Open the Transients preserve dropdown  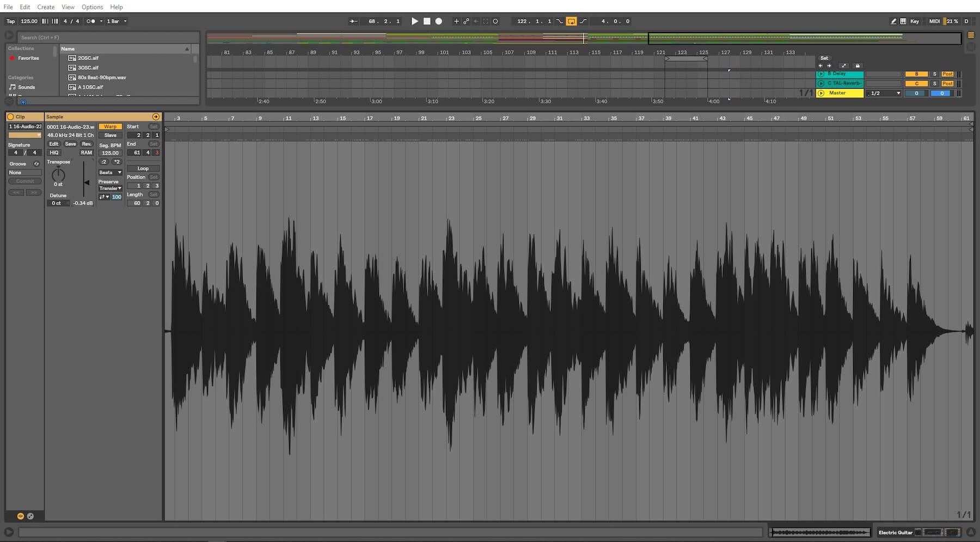111,188
